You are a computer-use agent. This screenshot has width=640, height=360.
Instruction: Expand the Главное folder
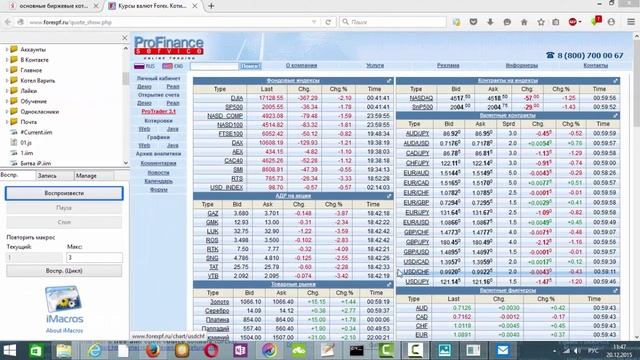coord(7,70)
